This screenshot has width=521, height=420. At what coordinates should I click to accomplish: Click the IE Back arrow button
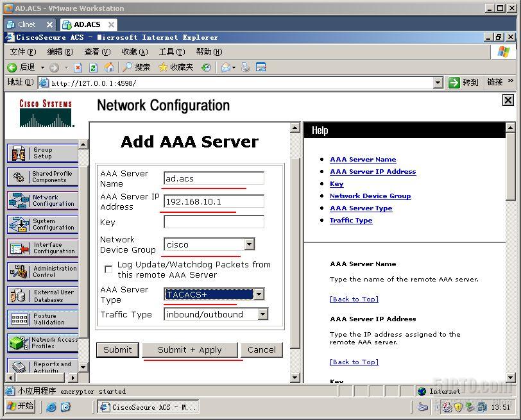21,67
